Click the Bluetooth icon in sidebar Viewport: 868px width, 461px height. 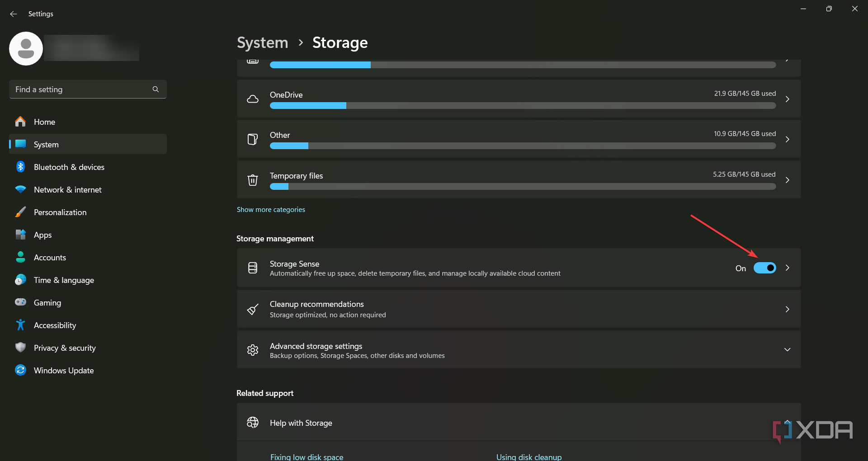point(20,167)
